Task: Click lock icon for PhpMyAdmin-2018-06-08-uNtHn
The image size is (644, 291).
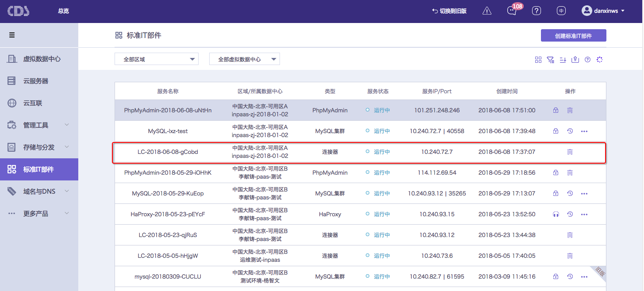Action: tap(556, 111)
